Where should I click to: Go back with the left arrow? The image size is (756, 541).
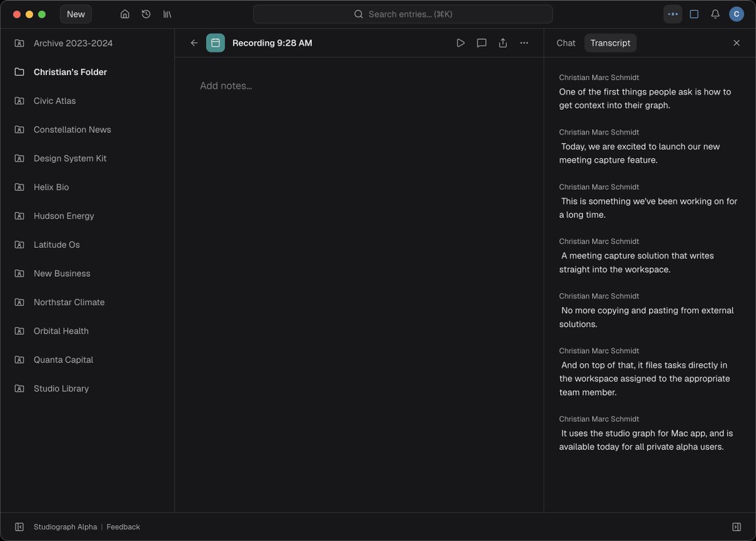pyautogui.click(x=194, y=43)
